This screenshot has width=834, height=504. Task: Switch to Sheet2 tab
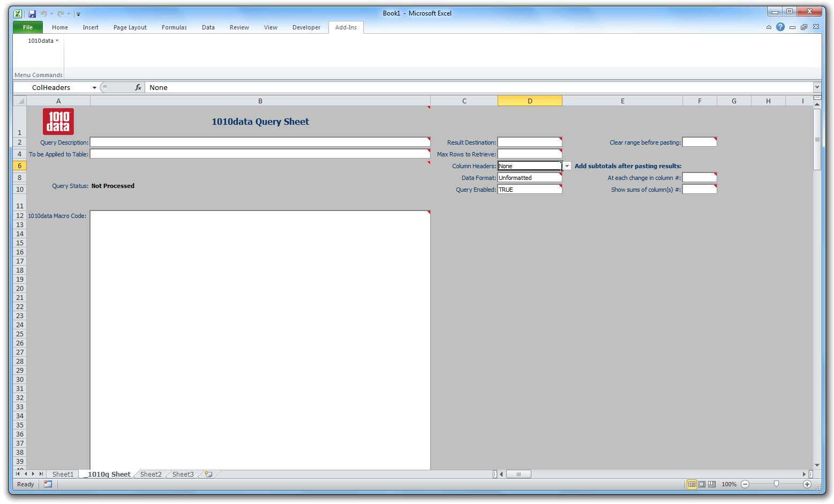(x=151, y=475)
